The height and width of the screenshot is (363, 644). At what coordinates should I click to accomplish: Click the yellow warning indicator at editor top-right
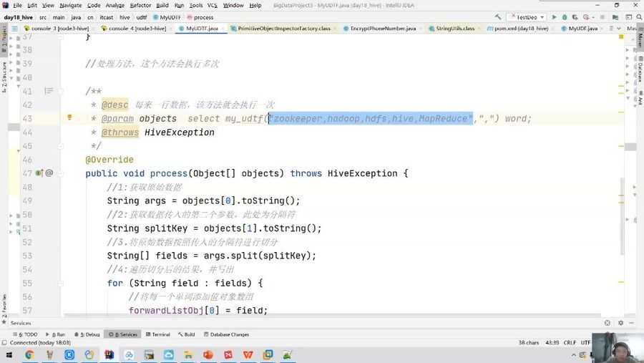click(x=621, y=37)
